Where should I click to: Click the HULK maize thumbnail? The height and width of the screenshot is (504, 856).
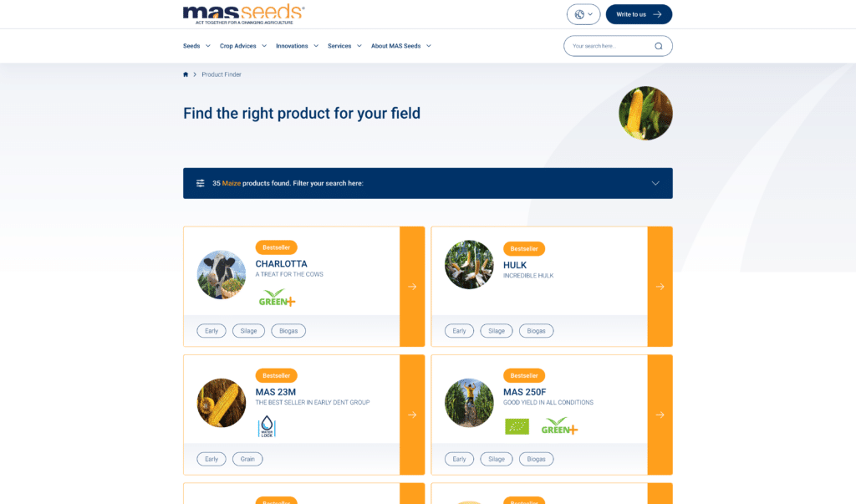[x=469, y=265]
